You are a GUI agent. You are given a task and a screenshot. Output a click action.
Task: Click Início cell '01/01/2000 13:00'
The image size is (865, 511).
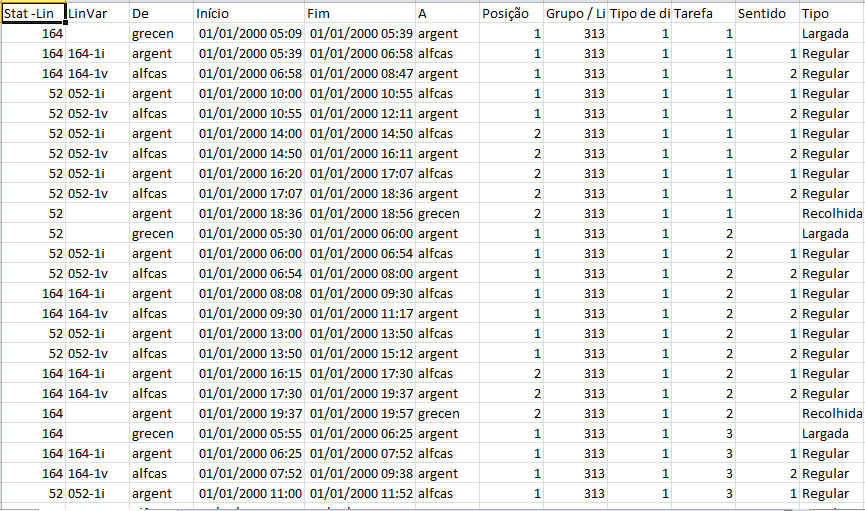coord(249,333)
